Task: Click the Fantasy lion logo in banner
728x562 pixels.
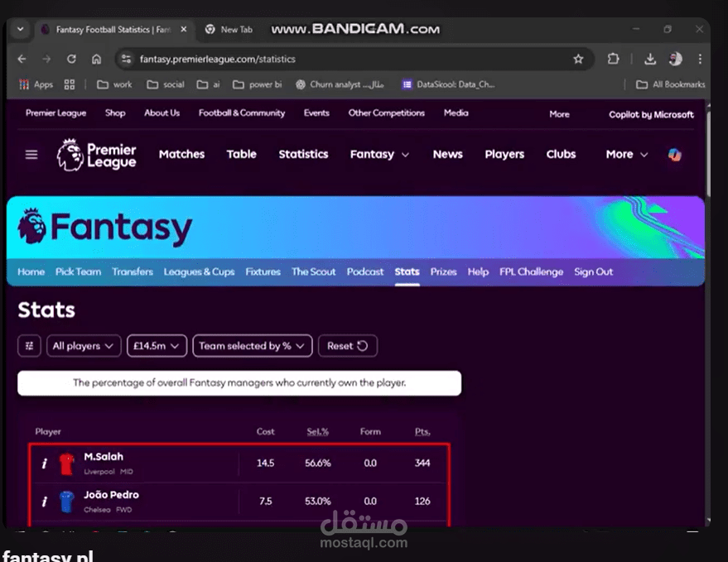Action: 31,226
